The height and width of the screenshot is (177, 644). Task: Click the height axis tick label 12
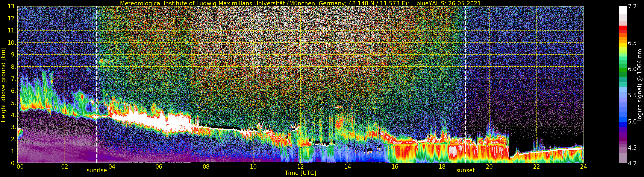(x=12, y=18)
